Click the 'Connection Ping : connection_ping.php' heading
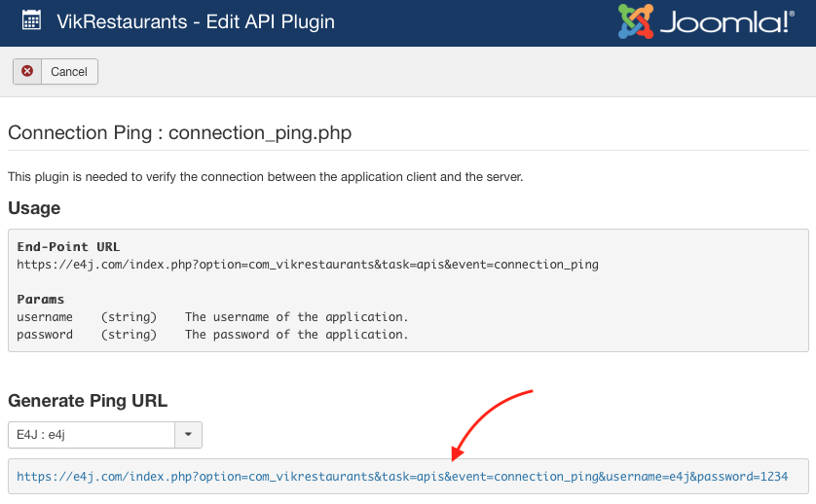This screenshot has height=504, width=816. click(179, 133)
